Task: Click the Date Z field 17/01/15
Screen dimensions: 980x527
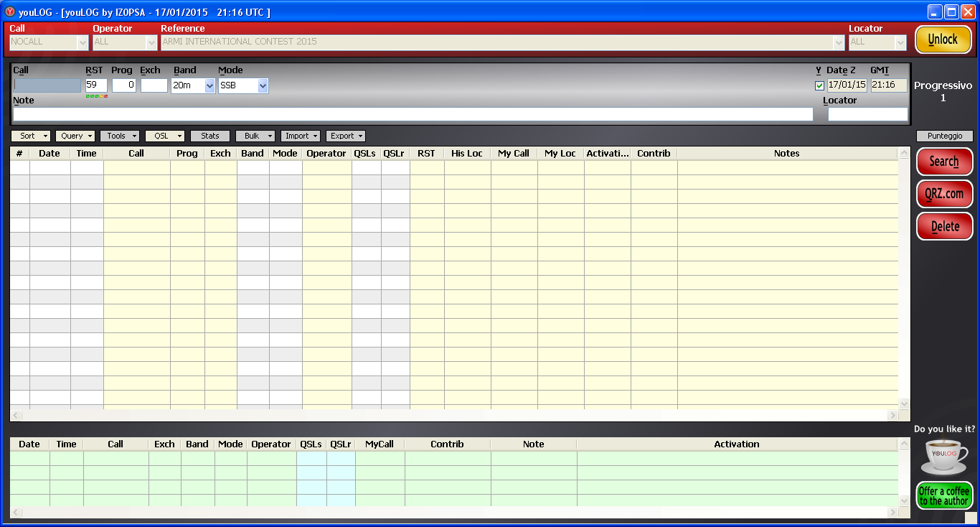Action: point(847,85)
